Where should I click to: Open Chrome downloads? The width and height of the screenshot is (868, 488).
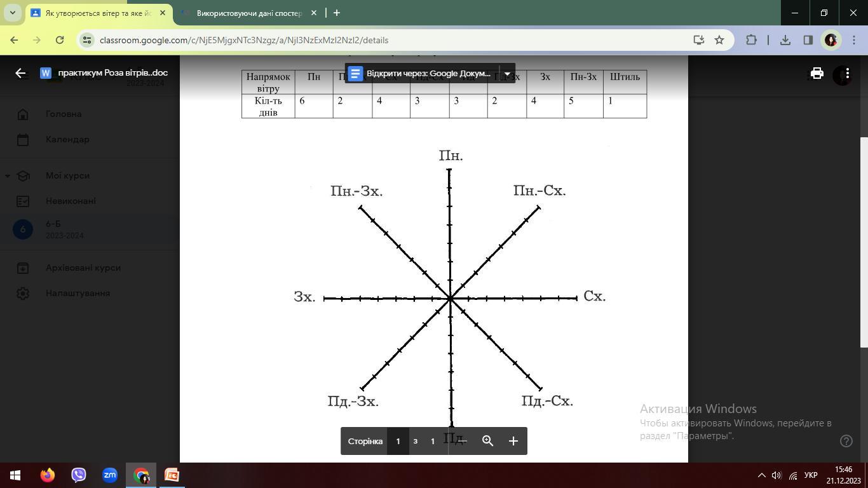click(x=785, y=40)
